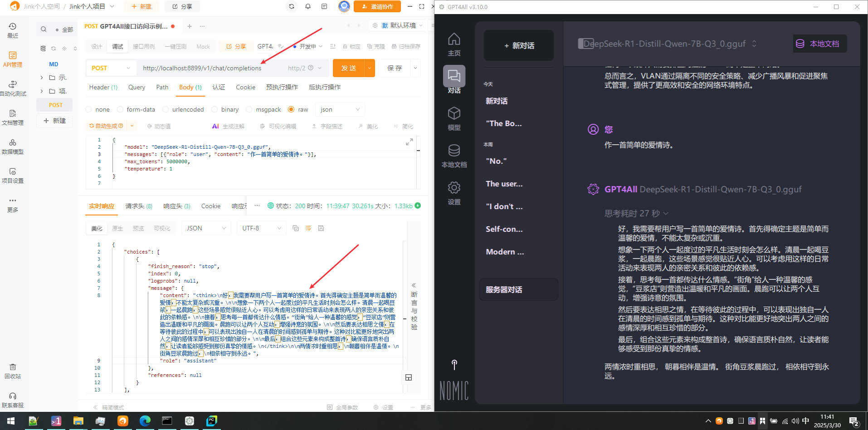Switch to the Header (1) tab

103,87
